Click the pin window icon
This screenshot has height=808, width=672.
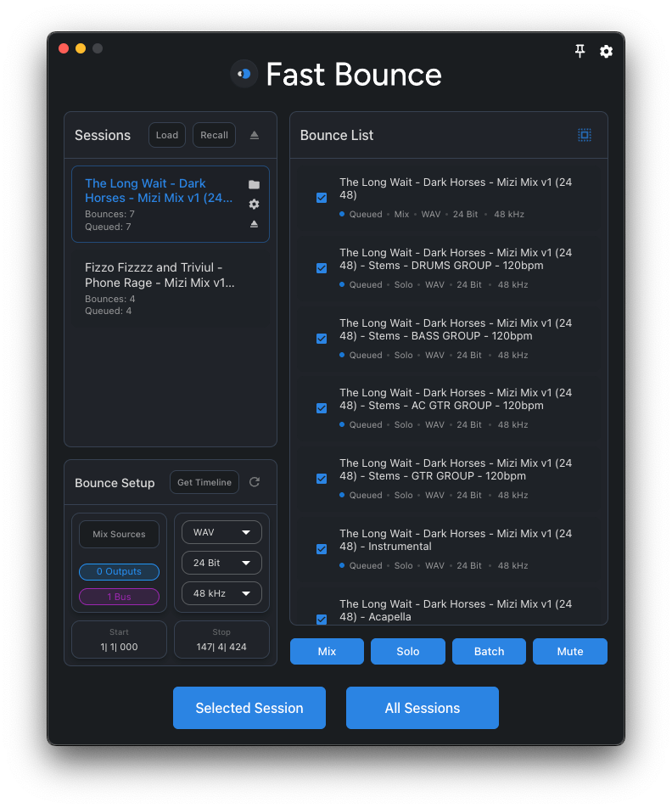pyautogui.click(x=580, y=52)
